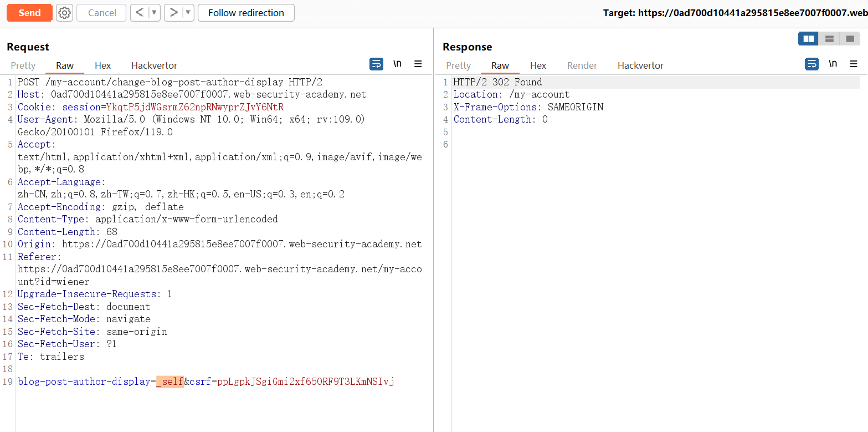Expand the forward history dropdown arrow
Viewport: 868px width, 432px height.
tap(188, 13)
